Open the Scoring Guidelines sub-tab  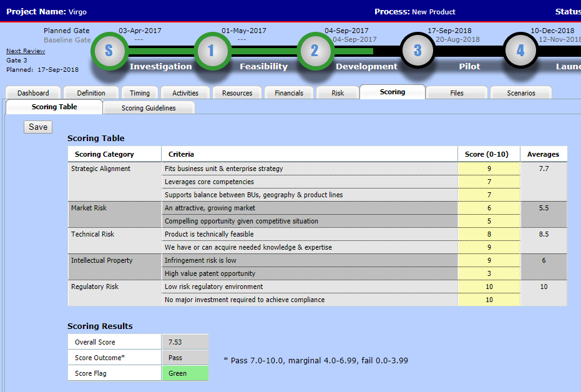tap(149, 108)
